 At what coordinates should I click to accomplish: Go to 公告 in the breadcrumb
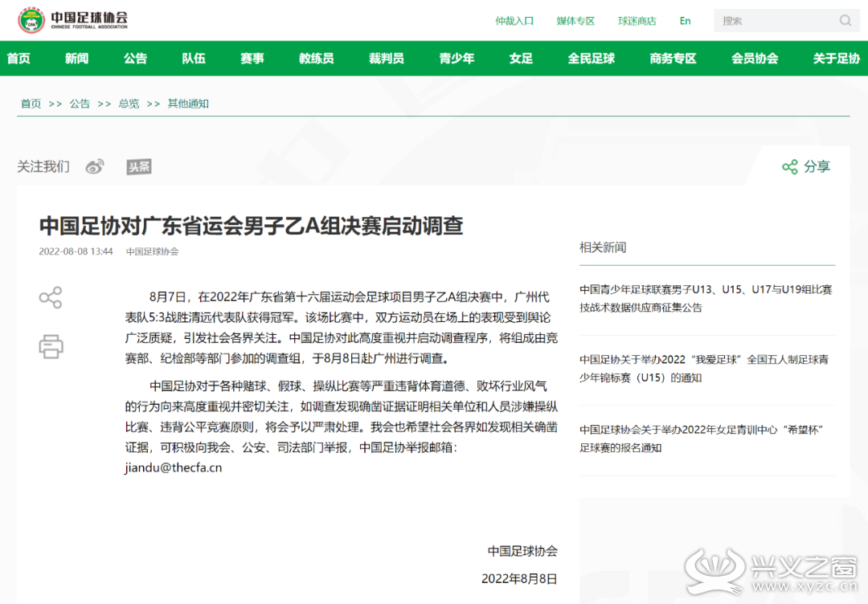[x=80, y=104]
